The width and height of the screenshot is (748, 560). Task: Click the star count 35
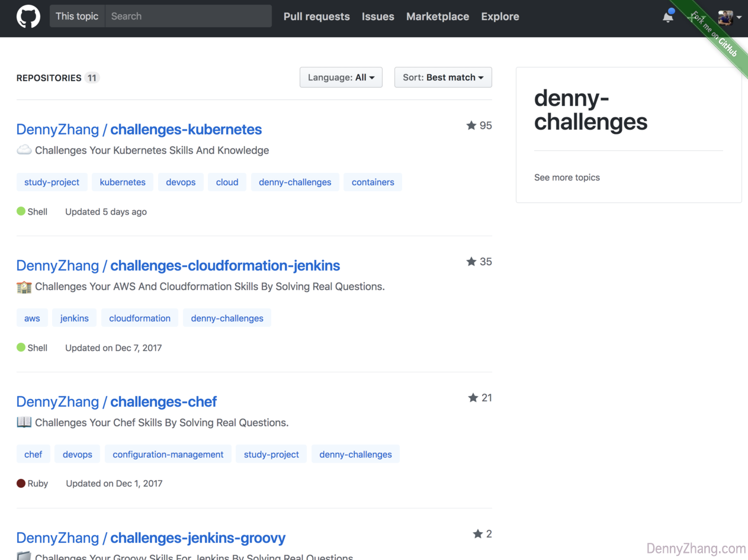coord(486,262)
